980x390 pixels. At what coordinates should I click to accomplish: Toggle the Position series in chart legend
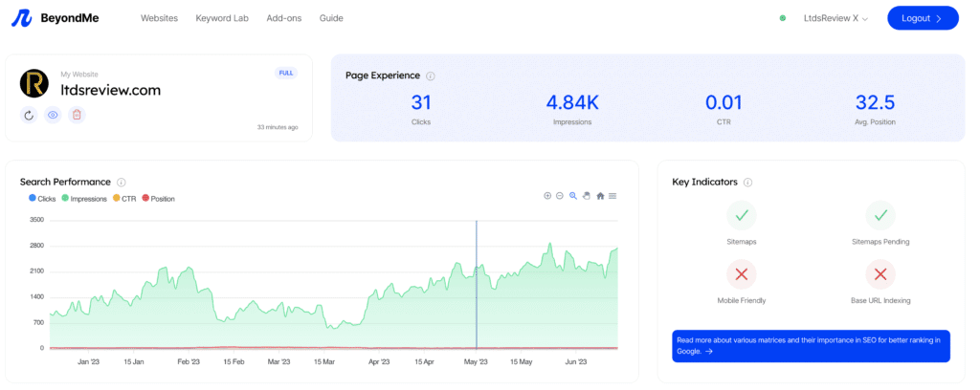(x=158, y=199)
